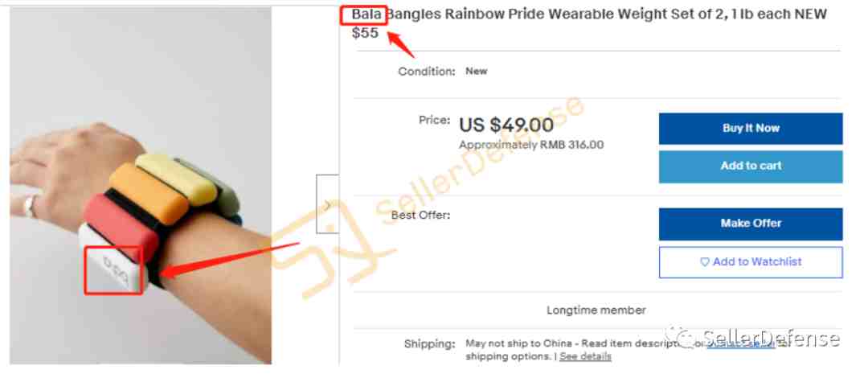Click the silver ring on the finger
Screen dimensions: 868x374
coord(29,208)
